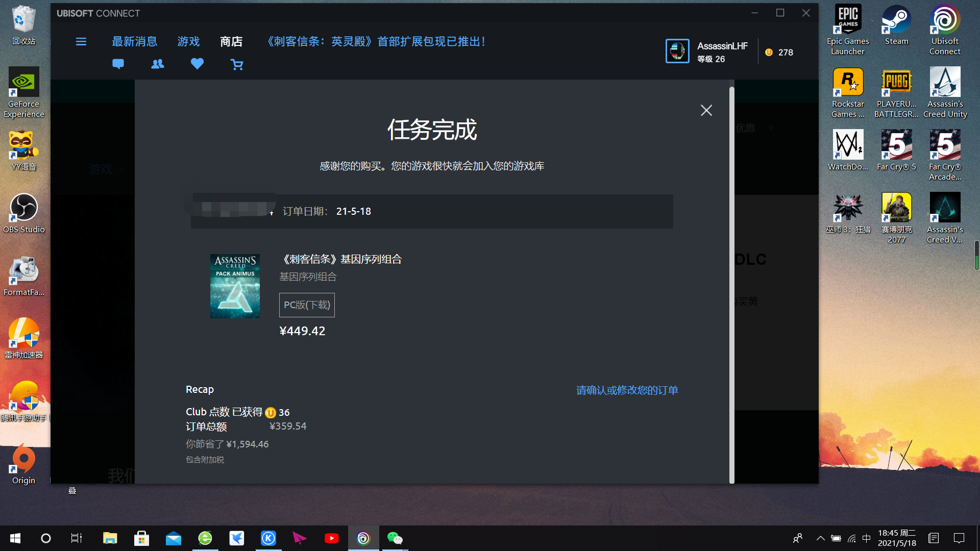Viewport: 980px width, 551px height.
Task: Open the Windows Start menu
Action: click(15, 538)
